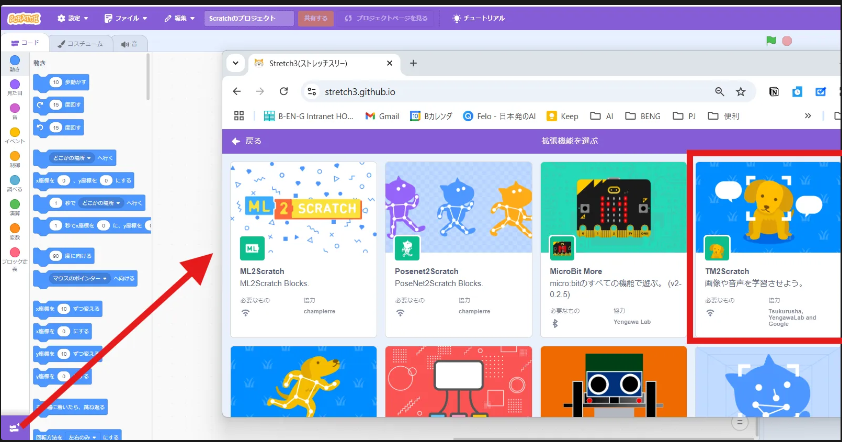Open the ファイル file dropdown menu
The height and width of the screenshot is (442, 842).
tap(126, 18)
